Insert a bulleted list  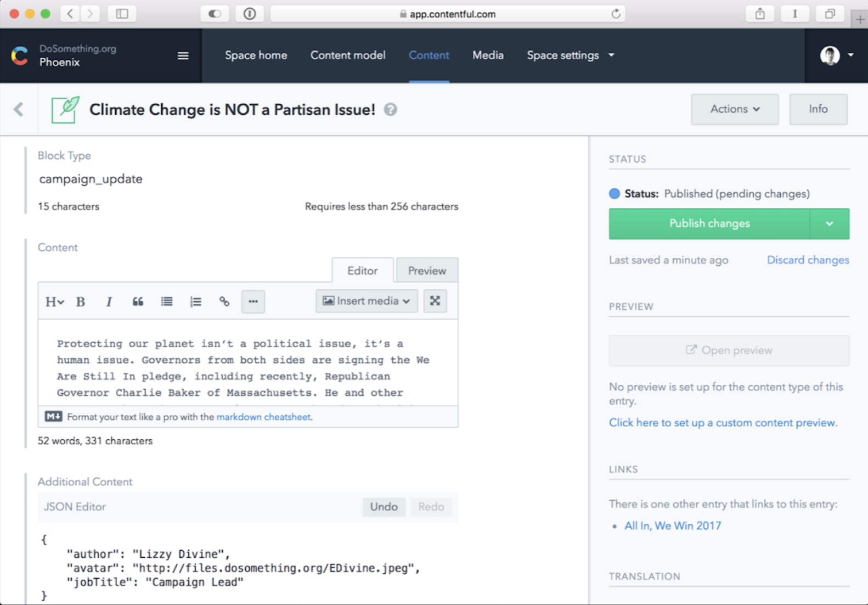click(x=167, y=301)
